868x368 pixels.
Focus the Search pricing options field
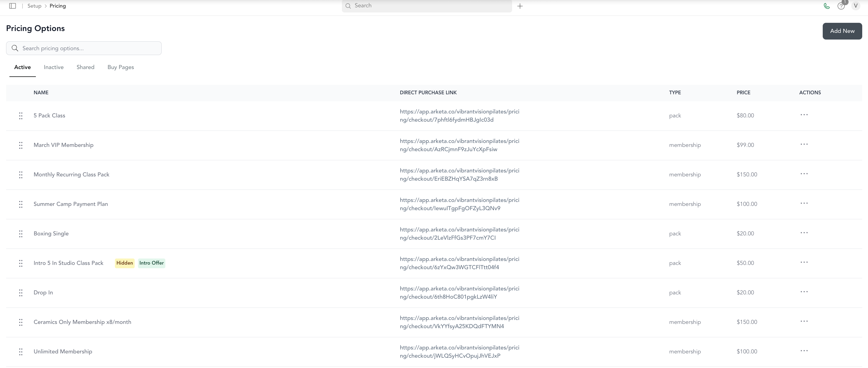[84, 48]
